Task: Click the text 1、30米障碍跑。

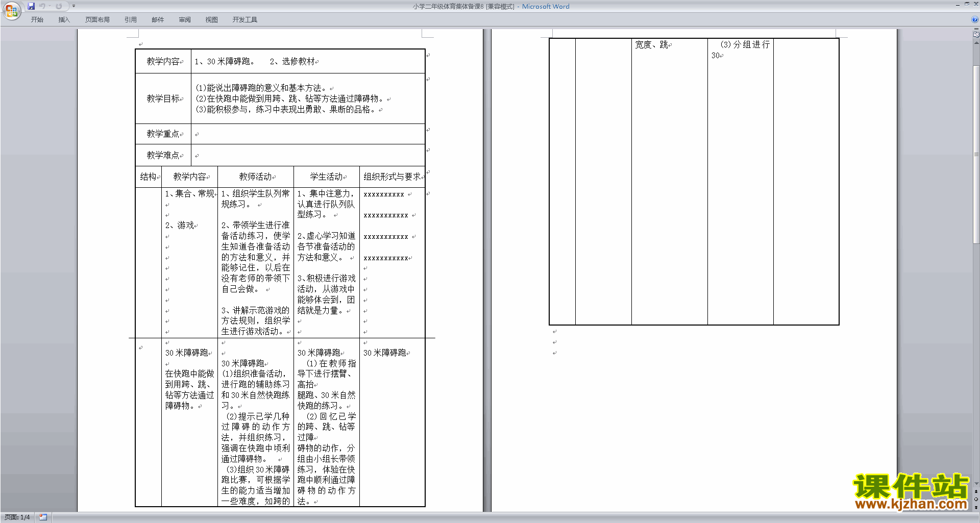Action: [x=225, y=61]
